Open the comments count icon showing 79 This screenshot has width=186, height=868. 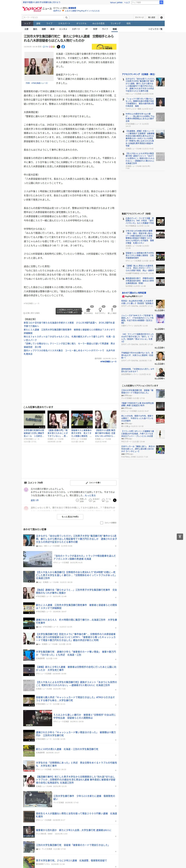pyautogui.click(x=45, y=47)
